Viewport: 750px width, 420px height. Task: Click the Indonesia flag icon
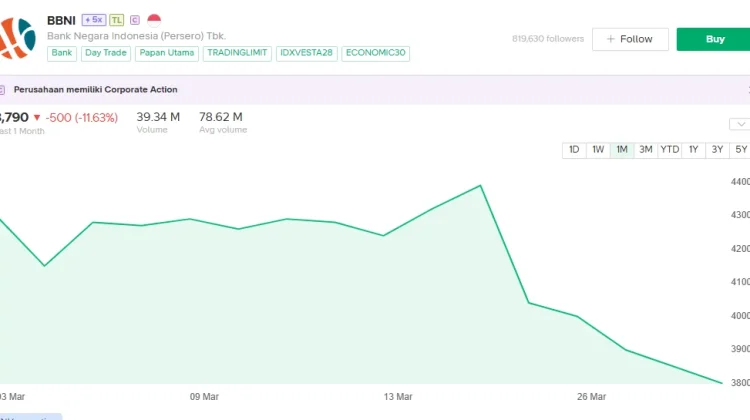pos(154,20)
